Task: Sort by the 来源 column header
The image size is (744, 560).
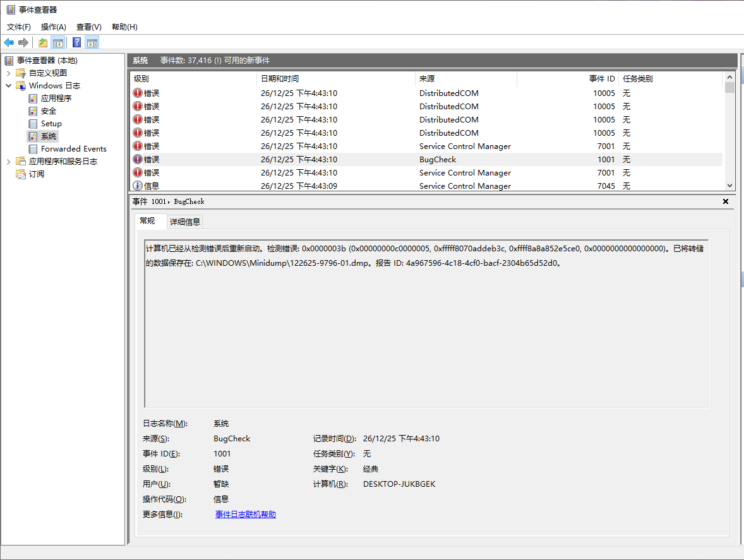Action: 466,79
